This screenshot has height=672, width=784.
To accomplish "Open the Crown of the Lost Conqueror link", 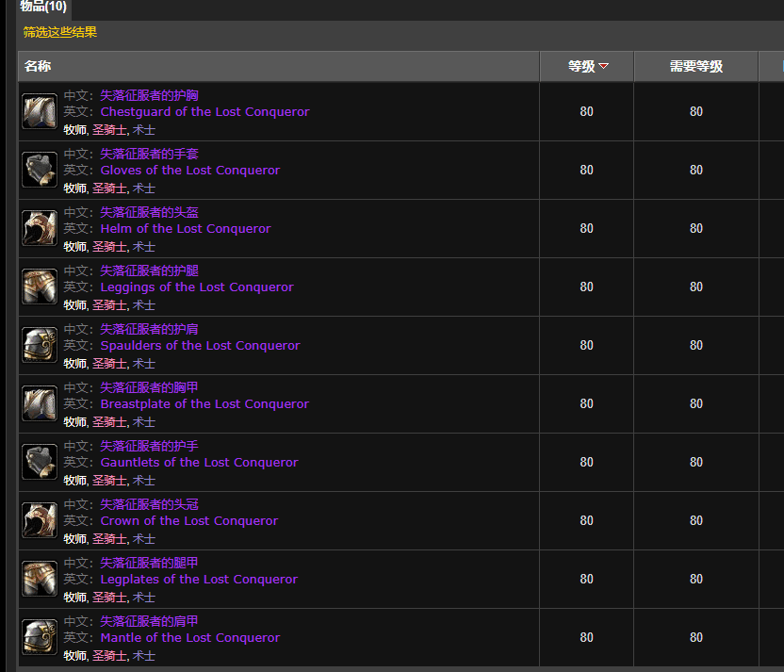I will (x=189, y=521).
